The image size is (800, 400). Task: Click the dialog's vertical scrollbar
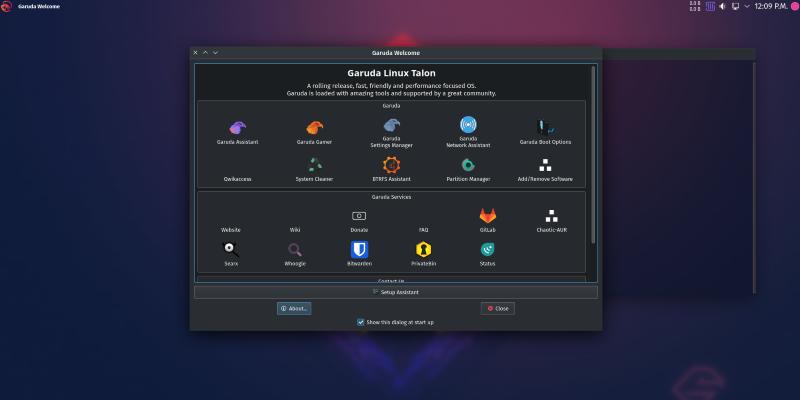pos(593,150)
